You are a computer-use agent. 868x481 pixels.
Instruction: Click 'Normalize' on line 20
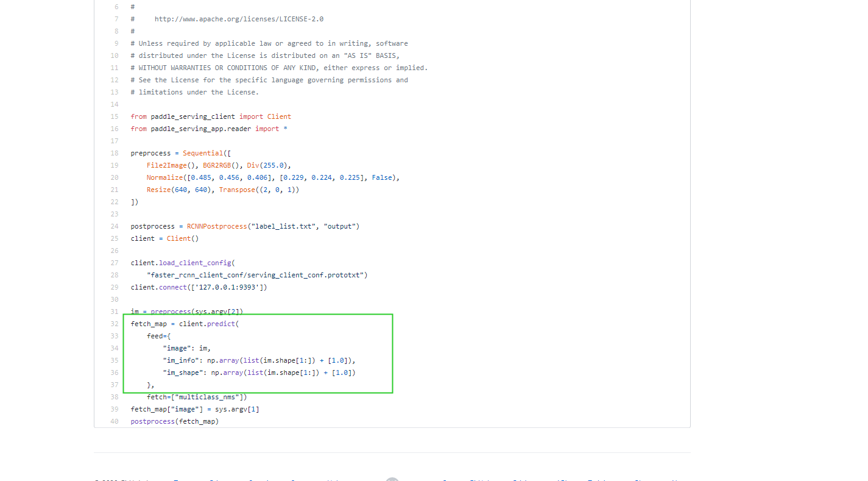(x=164, y=177)
